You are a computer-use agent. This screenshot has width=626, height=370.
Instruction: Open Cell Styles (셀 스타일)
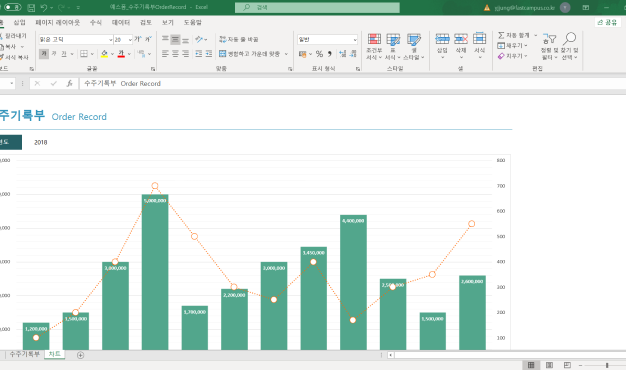(414, 46)
